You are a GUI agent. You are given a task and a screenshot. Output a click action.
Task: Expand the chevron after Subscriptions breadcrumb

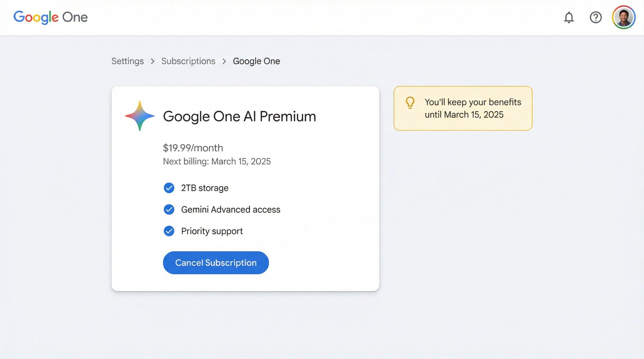point(224,61)
